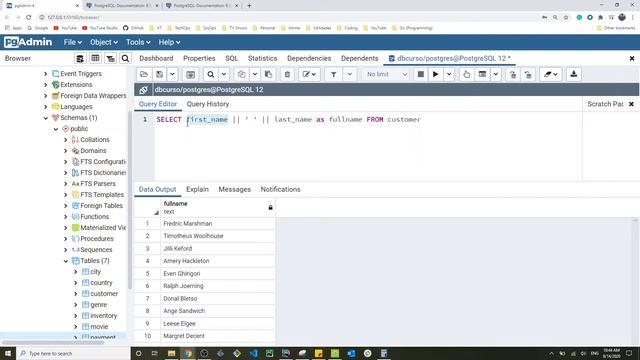Stop the running query

pyautogui.click(x=420, y=74)
